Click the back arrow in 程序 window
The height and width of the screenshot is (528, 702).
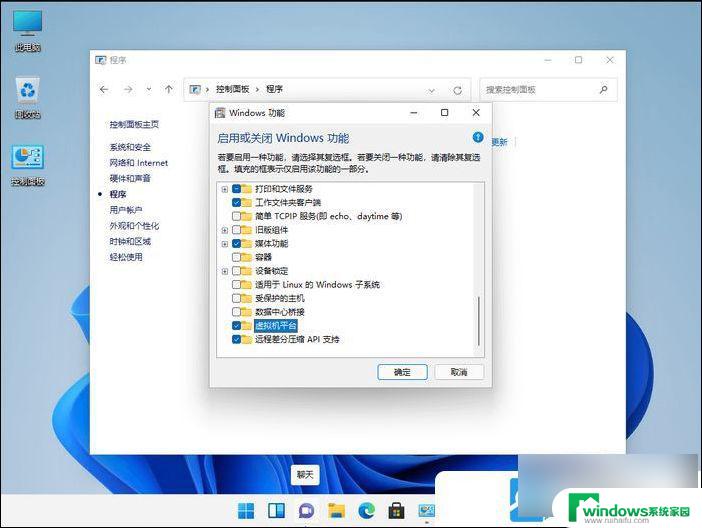[x=104, y=90]
